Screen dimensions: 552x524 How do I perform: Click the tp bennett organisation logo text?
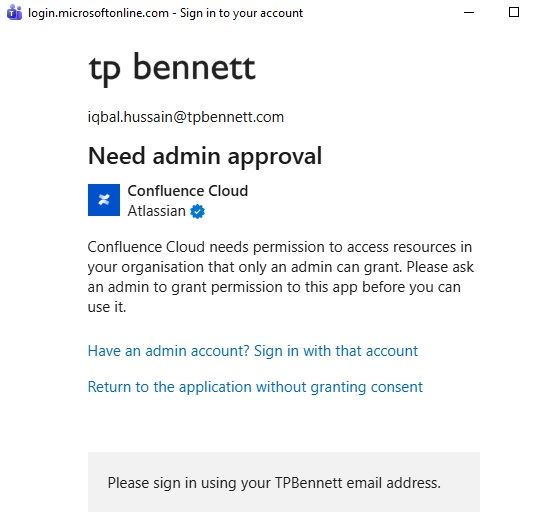(x=172, y=69)
